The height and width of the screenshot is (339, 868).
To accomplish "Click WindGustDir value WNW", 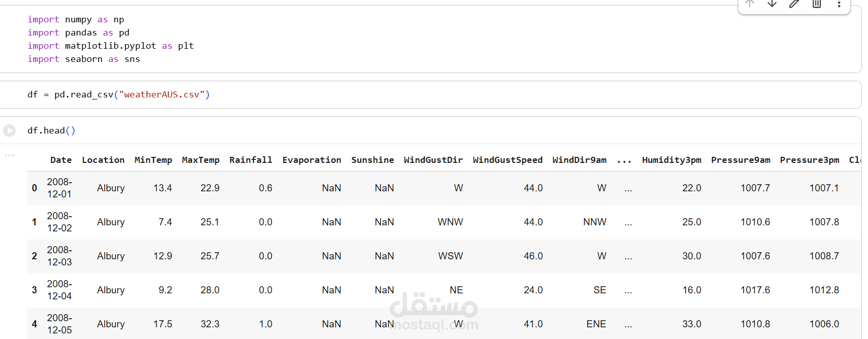I will pyautogui.click(x=450, y=222).
